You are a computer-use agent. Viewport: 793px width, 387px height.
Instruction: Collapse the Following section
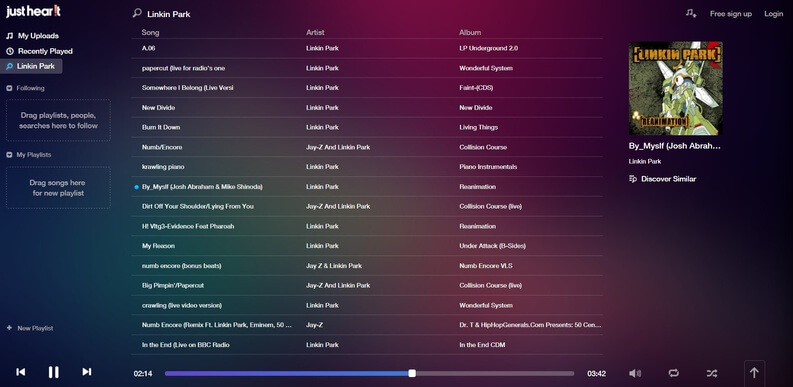coord(9,88)
